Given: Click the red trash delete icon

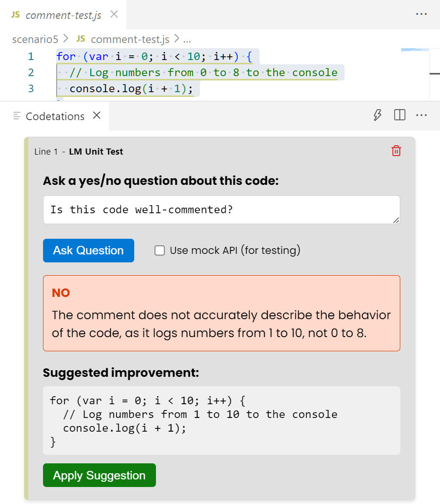Looking at the screenshot, I should [x=396, y=151].
